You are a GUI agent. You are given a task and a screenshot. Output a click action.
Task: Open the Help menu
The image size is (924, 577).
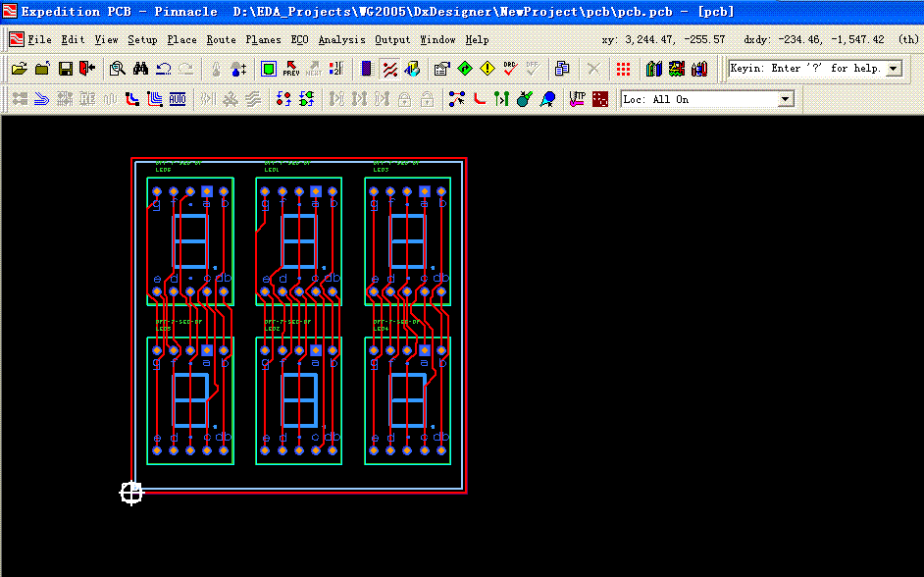[478, 39]
